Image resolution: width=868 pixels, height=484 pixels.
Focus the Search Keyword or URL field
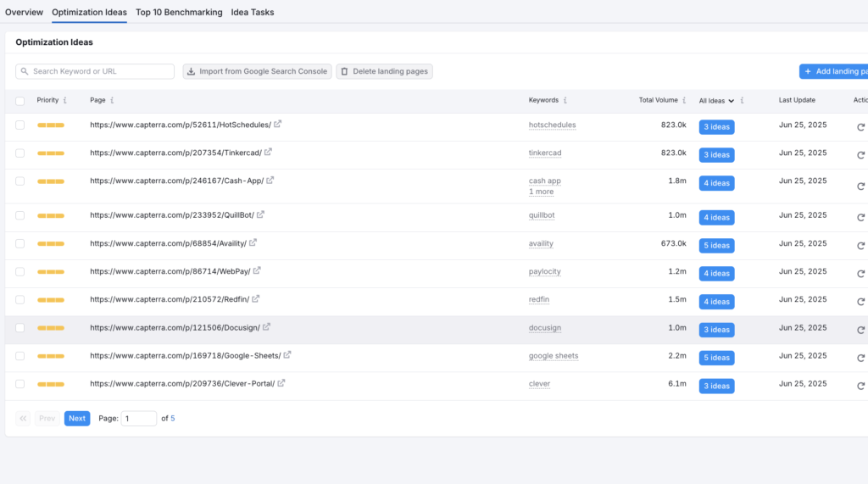click(x=95, y=71)
